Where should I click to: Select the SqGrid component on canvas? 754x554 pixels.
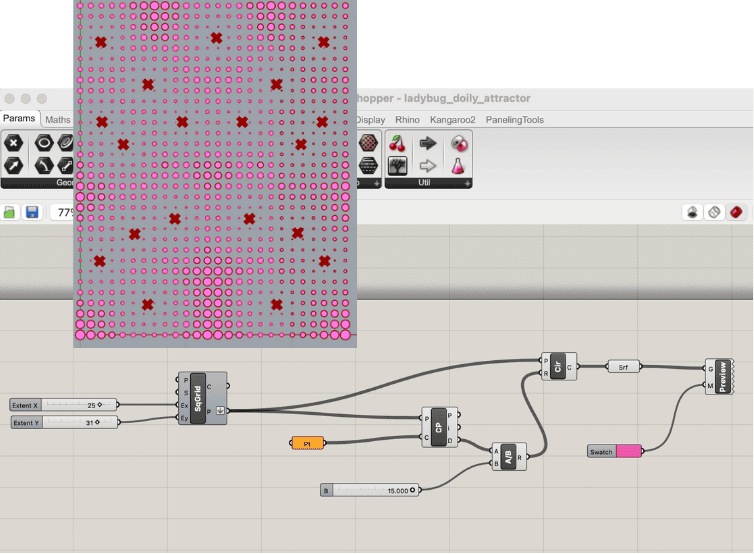(197, 399)
